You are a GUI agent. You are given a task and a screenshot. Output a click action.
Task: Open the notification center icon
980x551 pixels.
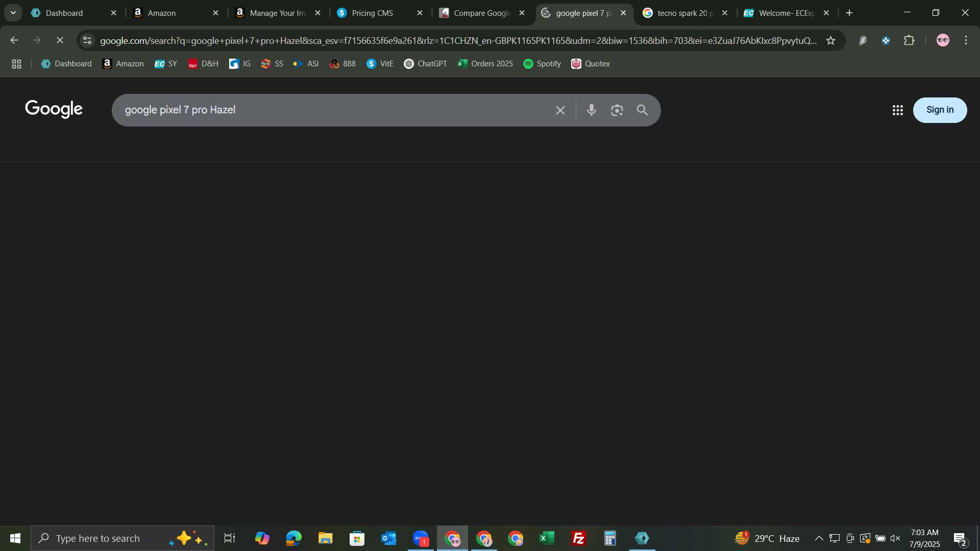[960, 538]
